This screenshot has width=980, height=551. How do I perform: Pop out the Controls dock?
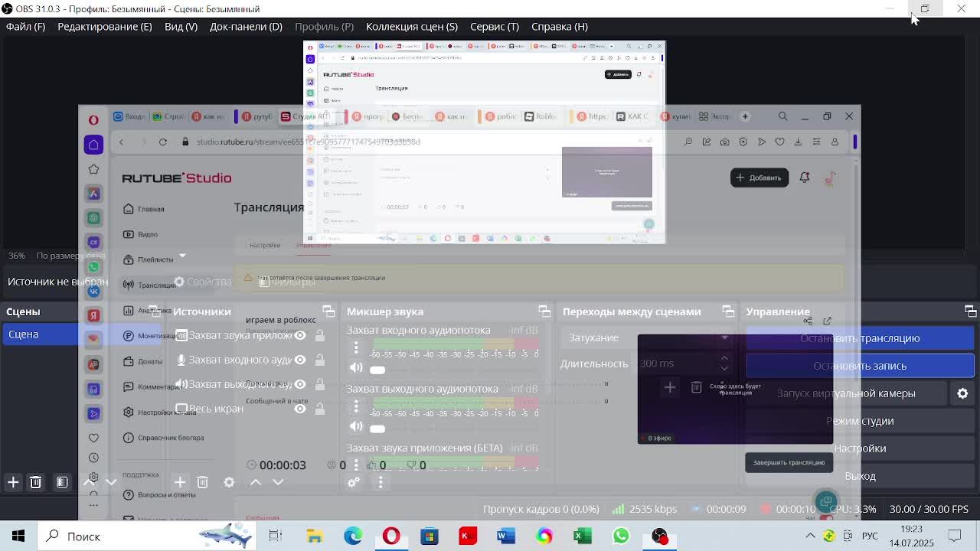(971, 311)
